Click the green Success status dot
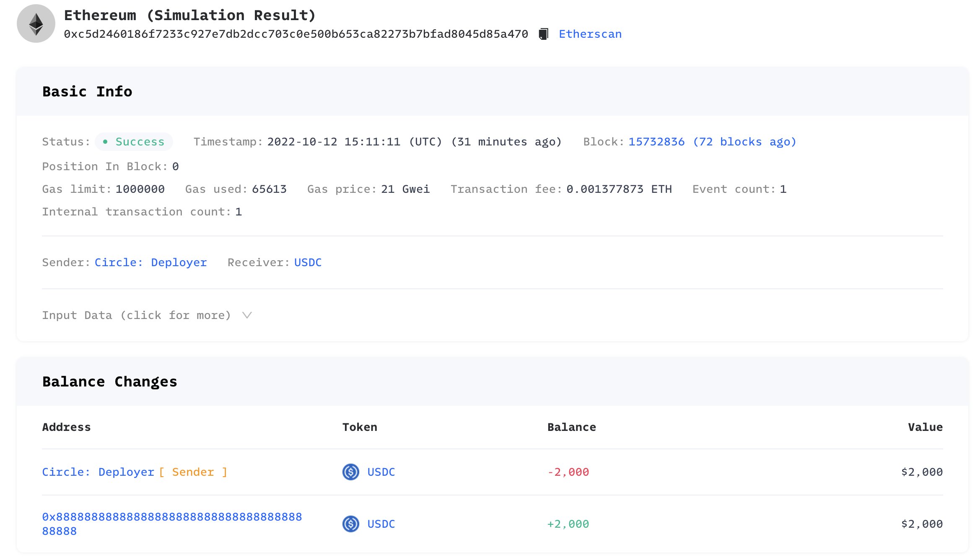The width and height of the screenshot is (975, 560). click(x=106, y=142)
